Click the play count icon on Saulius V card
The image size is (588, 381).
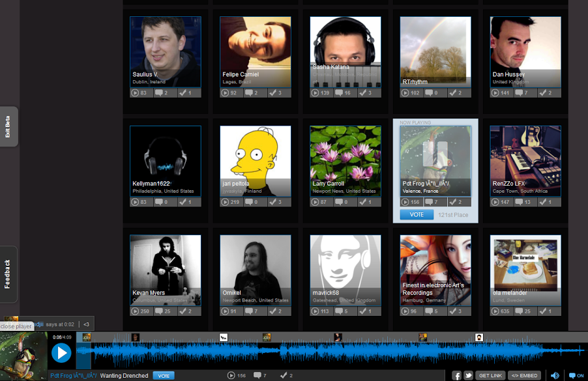coord(135,93)
